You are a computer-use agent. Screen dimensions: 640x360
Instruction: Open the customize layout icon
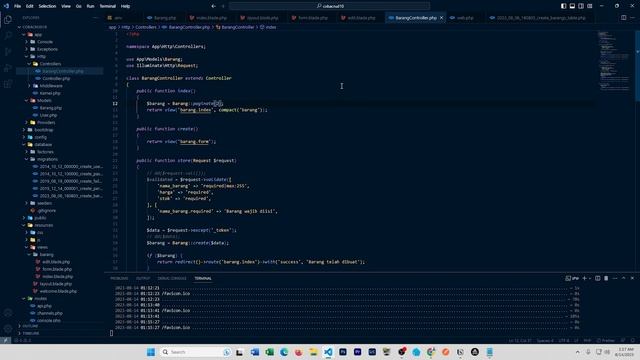tap(590, 6)
